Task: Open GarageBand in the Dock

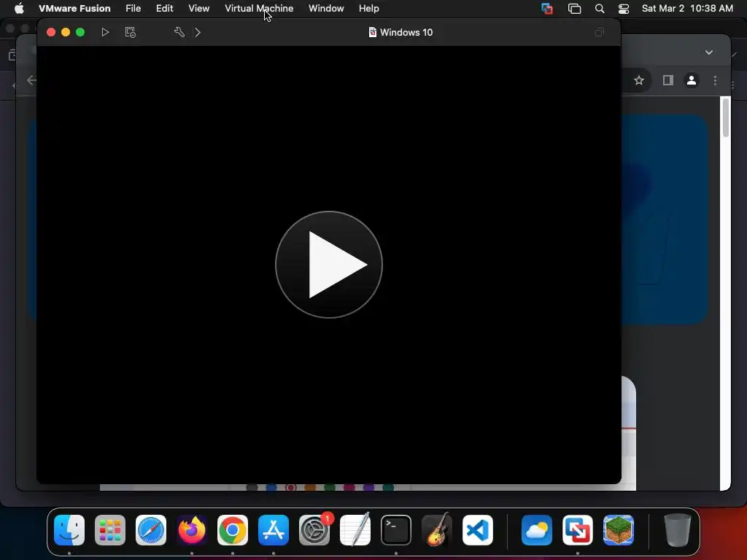Action: (437, 529)
